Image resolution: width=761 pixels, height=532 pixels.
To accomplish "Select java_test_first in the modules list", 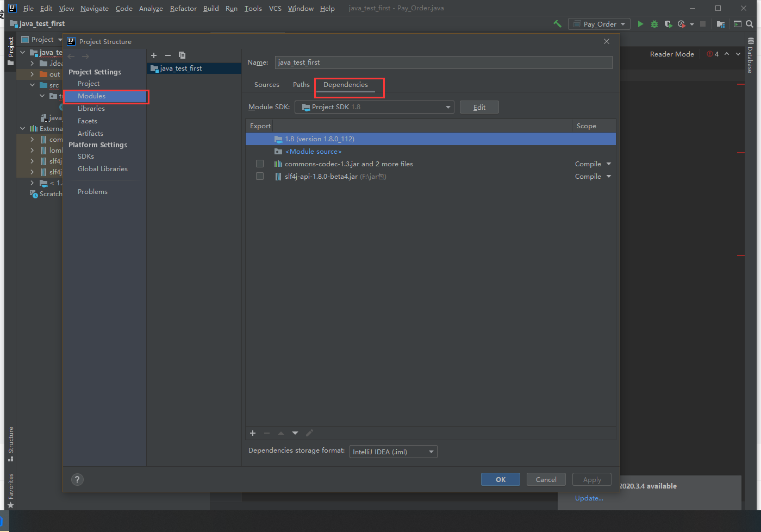I will [194, 68].
